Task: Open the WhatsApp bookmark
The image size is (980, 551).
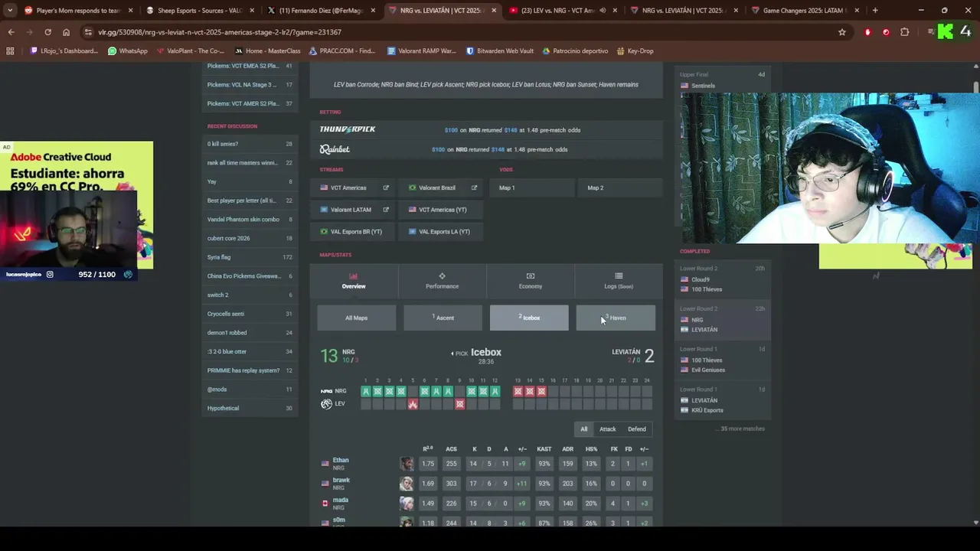Action: pos(128,51)
